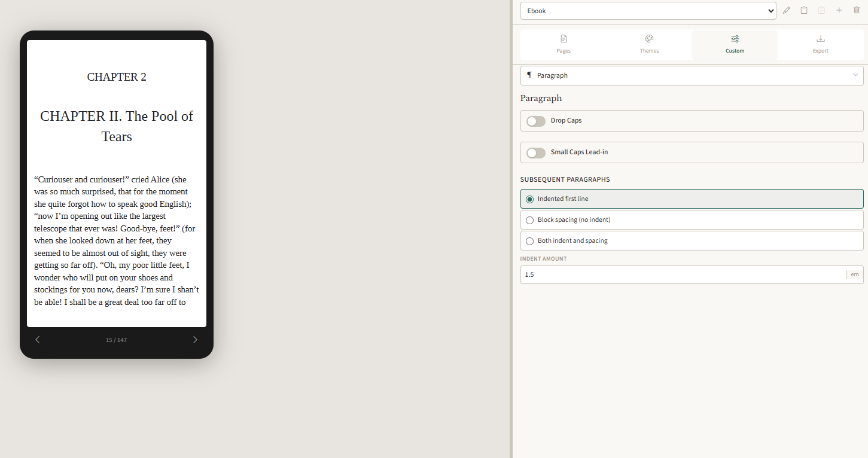Click the title 'CHAPTER II. The Pool of Tears'
Screen dimensions: 868x458
tap(117, 126)
